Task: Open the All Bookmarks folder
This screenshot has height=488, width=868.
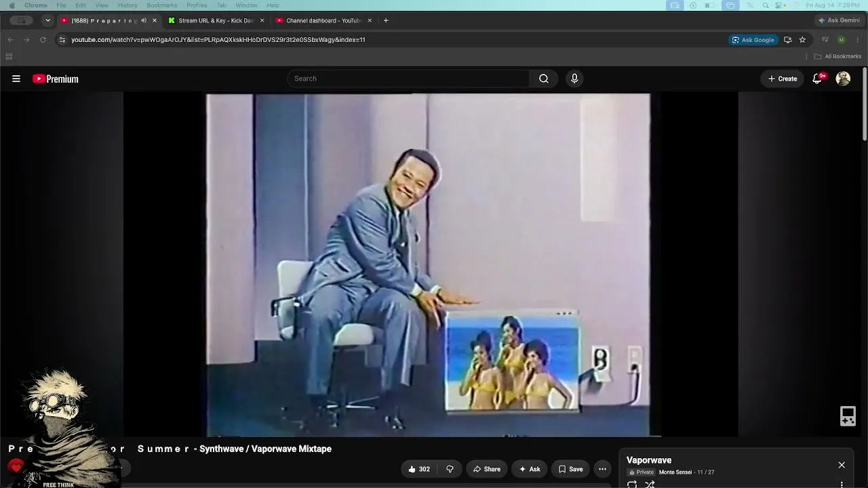Action: tap(837, 56)
